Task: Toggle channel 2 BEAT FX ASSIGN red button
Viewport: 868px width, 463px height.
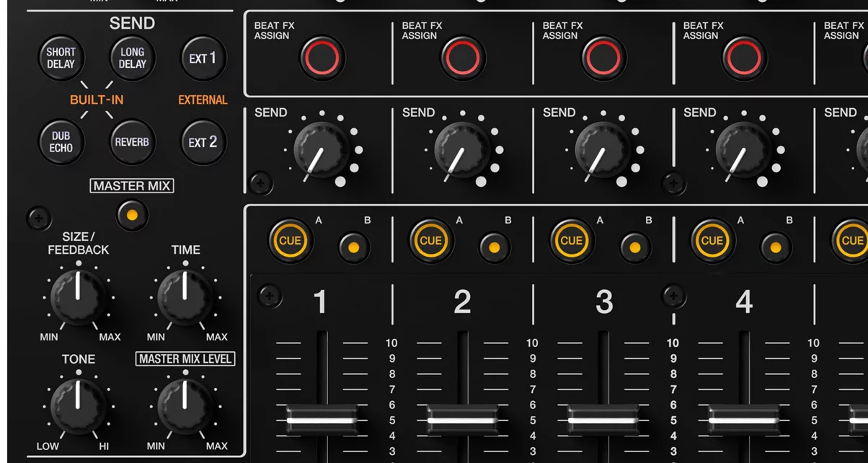Action: pyautogui.click(x=463, y=57)
